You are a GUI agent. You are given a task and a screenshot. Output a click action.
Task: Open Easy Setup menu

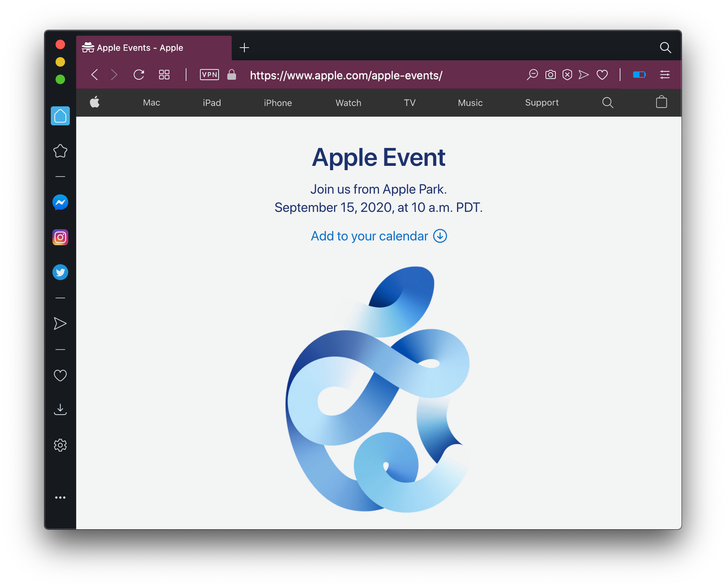click(x=665, y=75)
